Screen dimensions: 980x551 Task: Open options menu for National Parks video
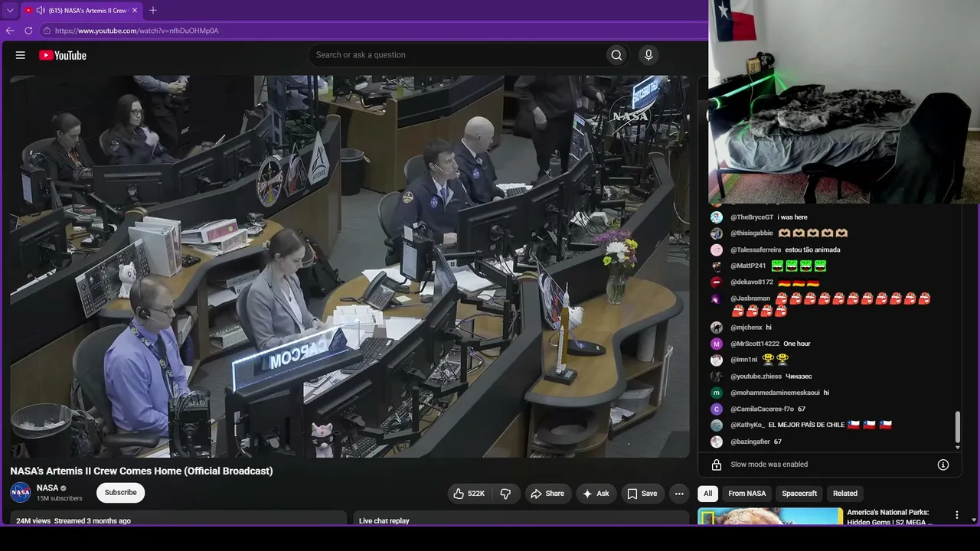[956, 515]
